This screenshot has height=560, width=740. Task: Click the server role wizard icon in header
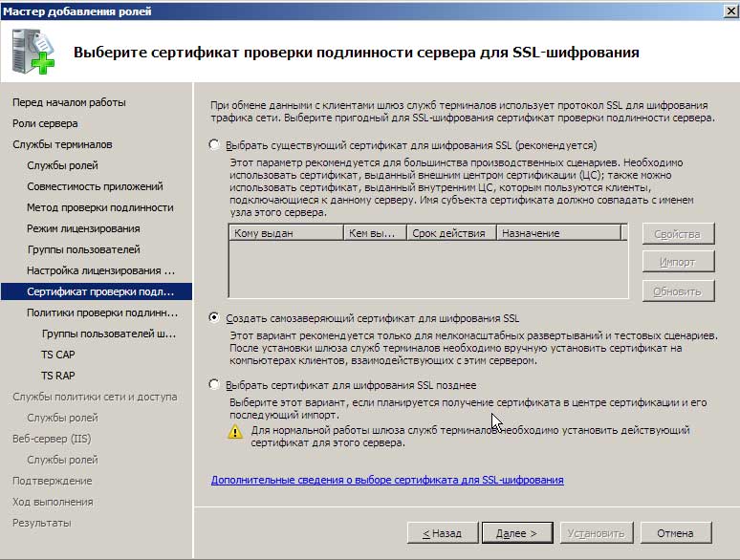(33, 51)
